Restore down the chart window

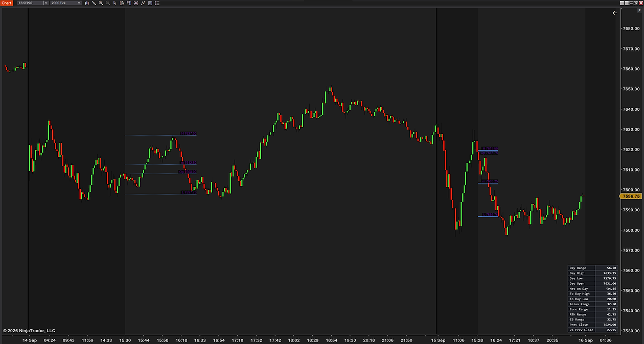pyautogui.click(x=636, y=3)
